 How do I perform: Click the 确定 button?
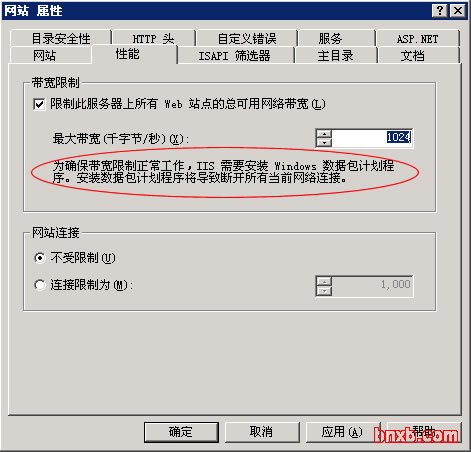[181, 432]
